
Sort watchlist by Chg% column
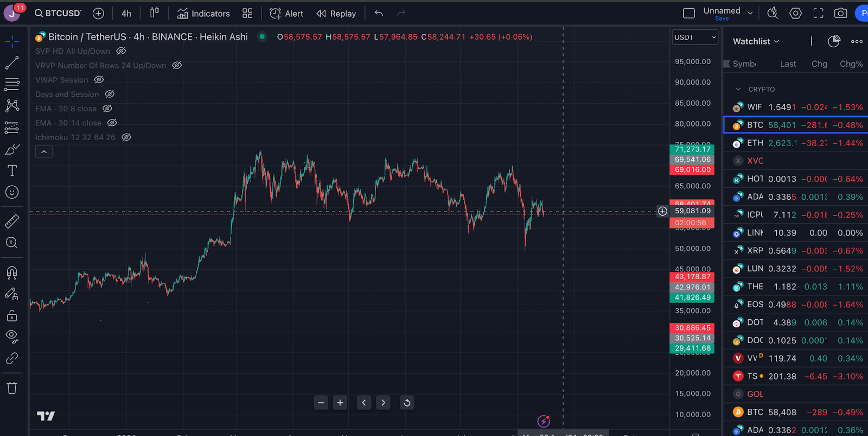point(851,64)
